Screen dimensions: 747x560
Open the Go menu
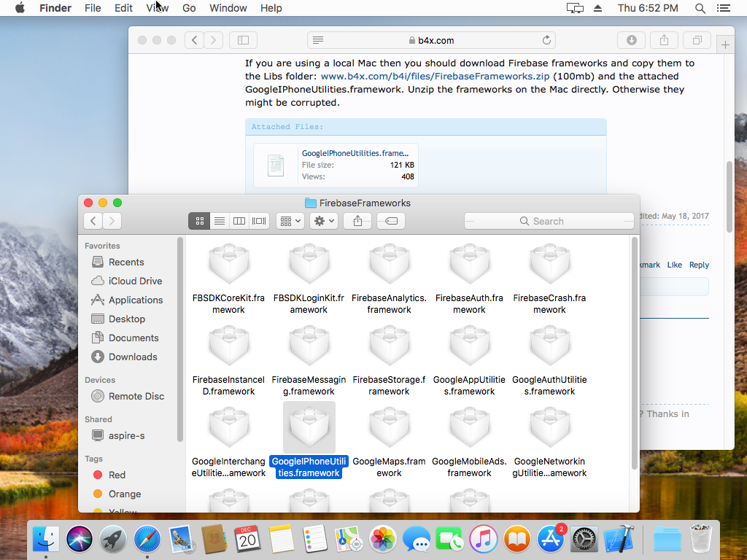(x=189, y=8)
